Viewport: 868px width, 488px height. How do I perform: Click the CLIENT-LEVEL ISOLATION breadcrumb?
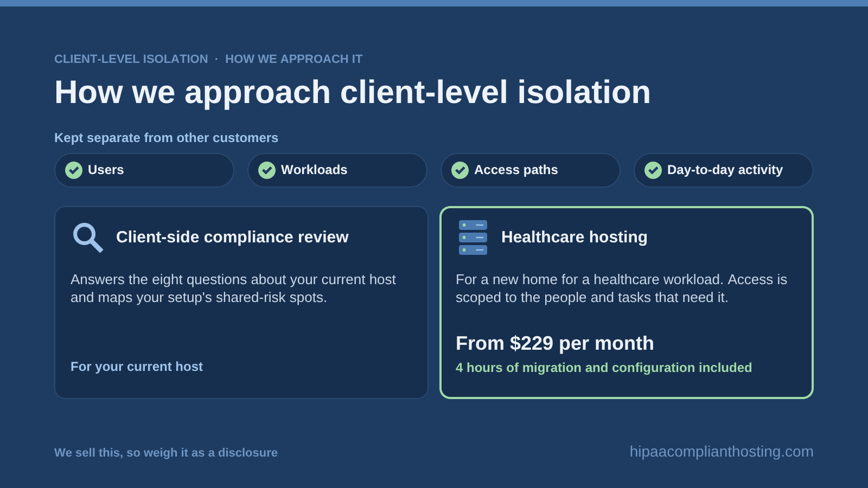point(131,59)
